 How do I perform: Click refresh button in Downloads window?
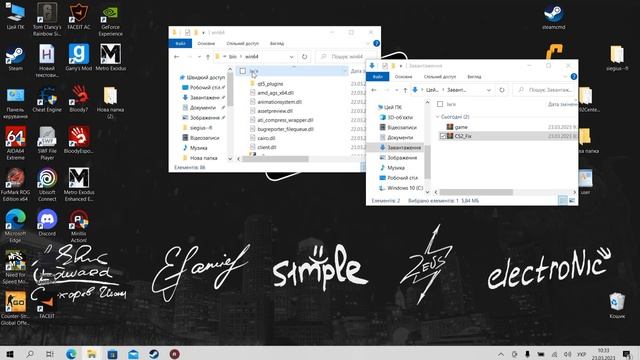[x=502, y=90]
